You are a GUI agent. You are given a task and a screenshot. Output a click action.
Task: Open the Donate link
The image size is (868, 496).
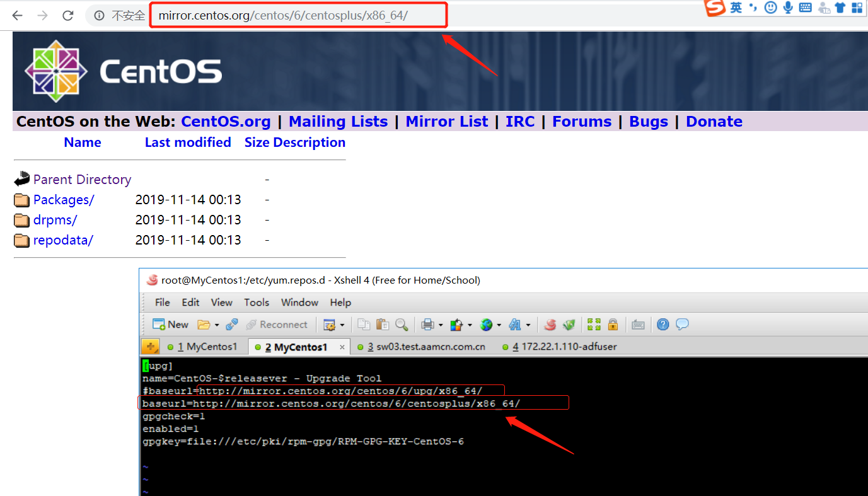tap(714, 122)
